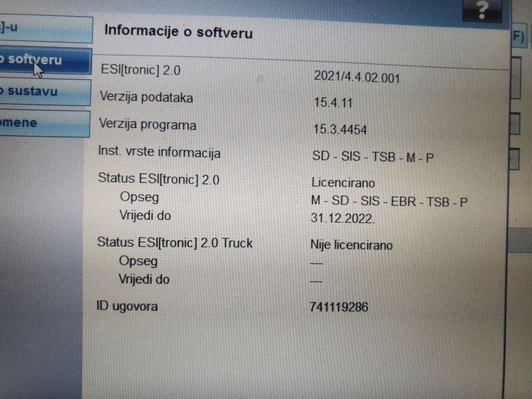Click the partially visible 'F)' button at right
The width and height of the screenshot is (532, 399).
click(519, 37)
